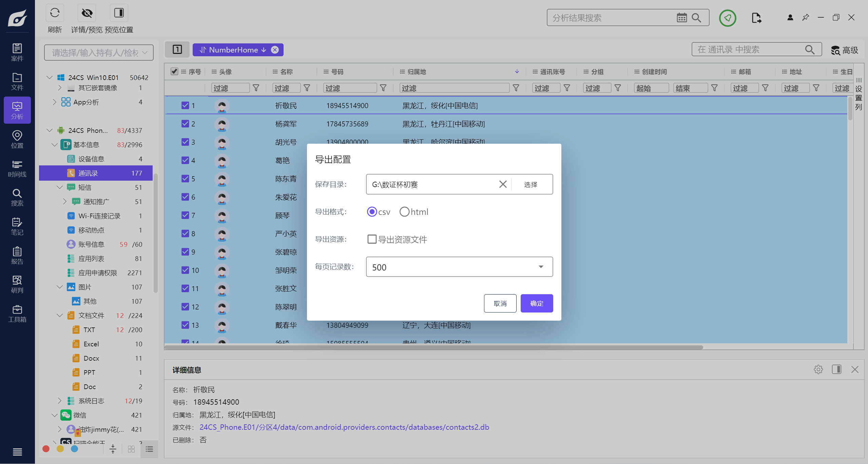Select Excel under document files
Screen dimensions: 868x464
(x=91, y=344)
